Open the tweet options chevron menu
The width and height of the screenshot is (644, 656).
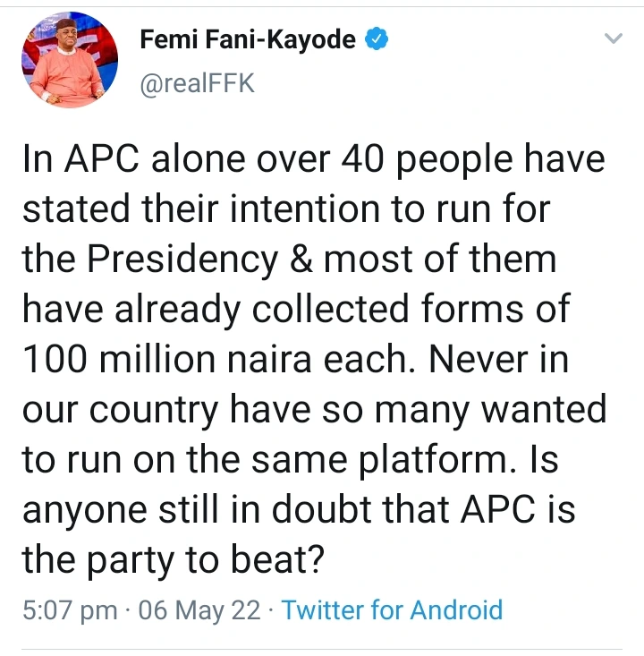coord(613,39)
